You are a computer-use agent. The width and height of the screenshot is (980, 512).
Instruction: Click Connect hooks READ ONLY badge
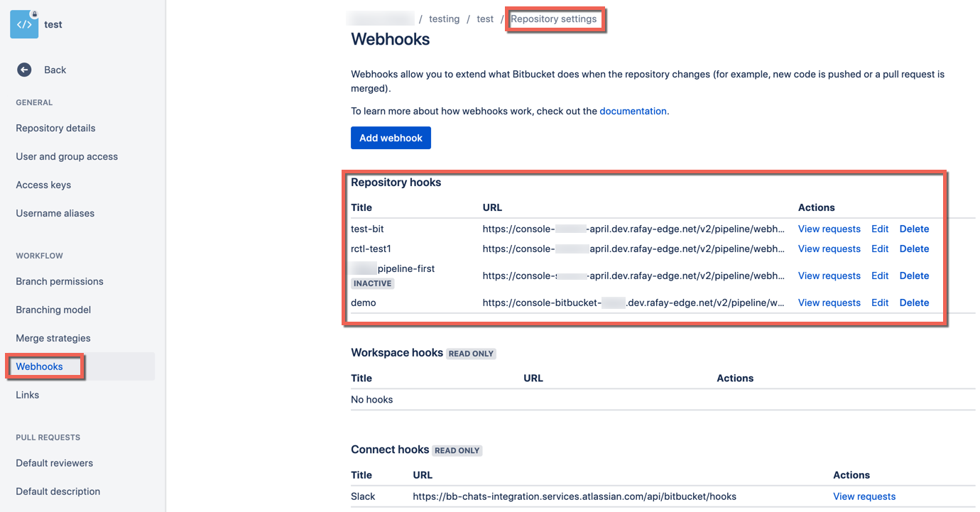click(x=457, y=450)
